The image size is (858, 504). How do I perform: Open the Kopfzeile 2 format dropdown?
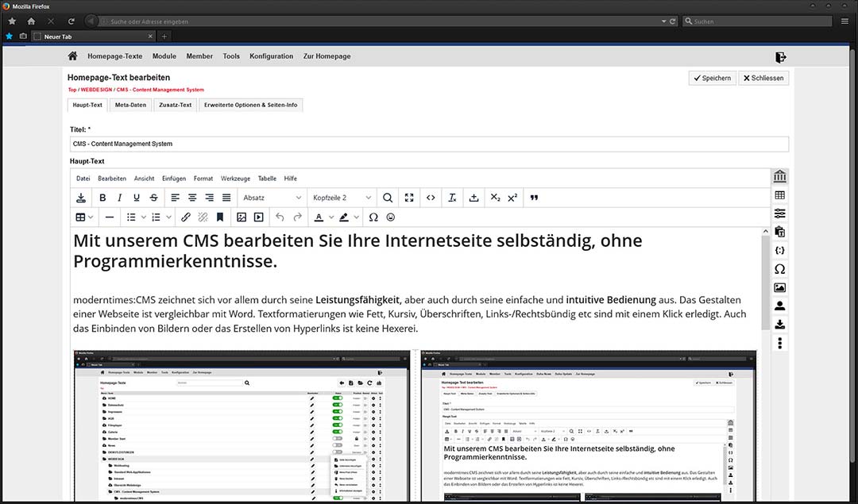pos(342,198)
